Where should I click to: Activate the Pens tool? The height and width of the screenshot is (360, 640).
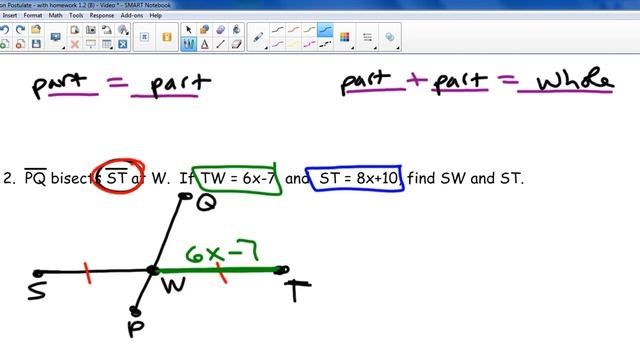point(189,44)
